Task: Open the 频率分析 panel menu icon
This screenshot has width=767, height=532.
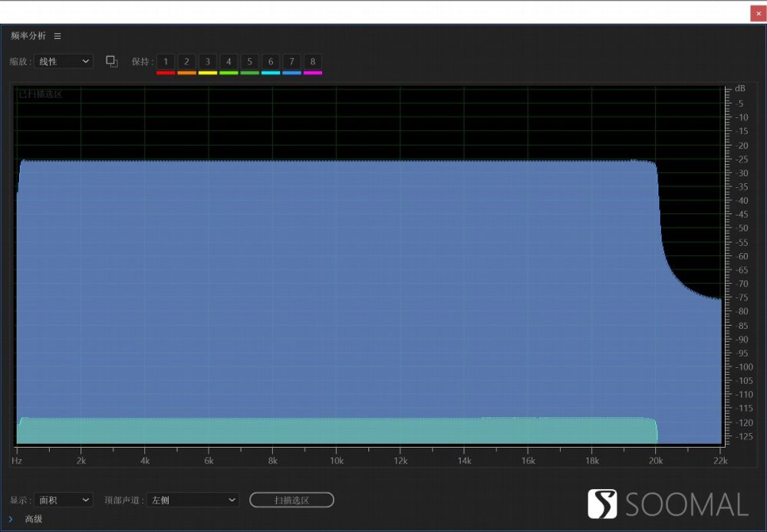Action: [58, 36]
